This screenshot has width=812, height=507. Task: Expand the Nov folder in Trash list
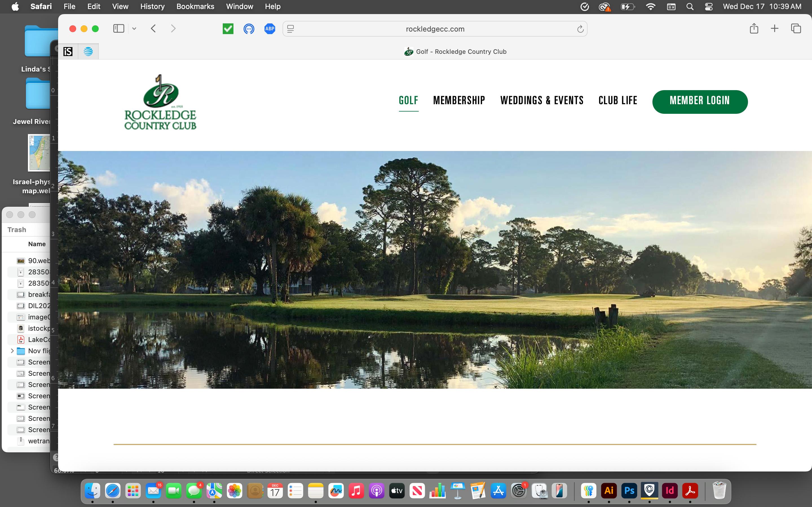coord(12,351)
